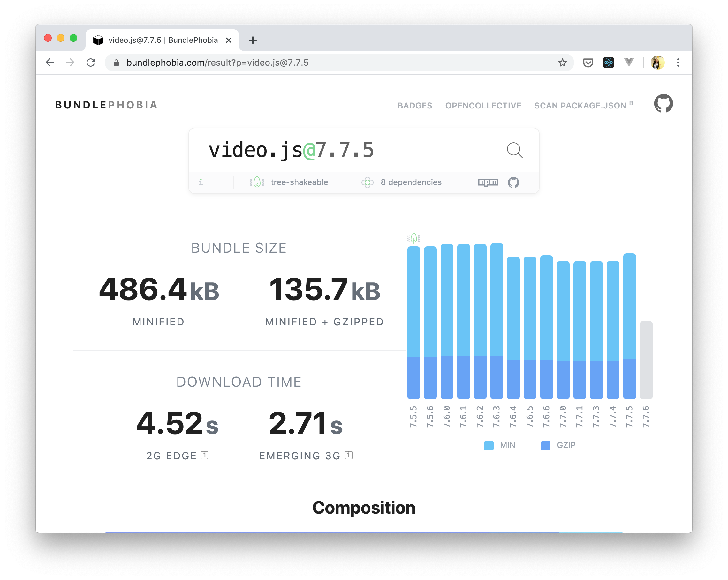Show package info via the i icon

pyautogui.click(x=201, y=182)
